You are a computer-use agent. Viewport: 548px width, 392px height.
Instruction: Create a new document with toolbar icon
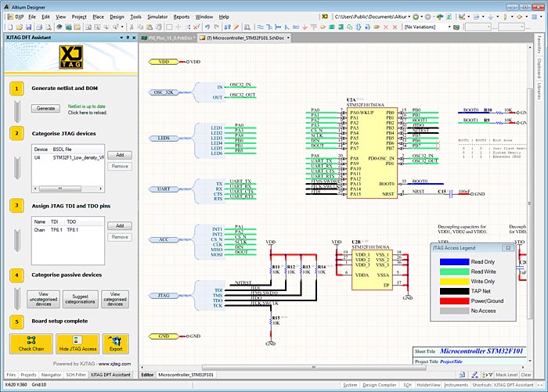[10, 27]
